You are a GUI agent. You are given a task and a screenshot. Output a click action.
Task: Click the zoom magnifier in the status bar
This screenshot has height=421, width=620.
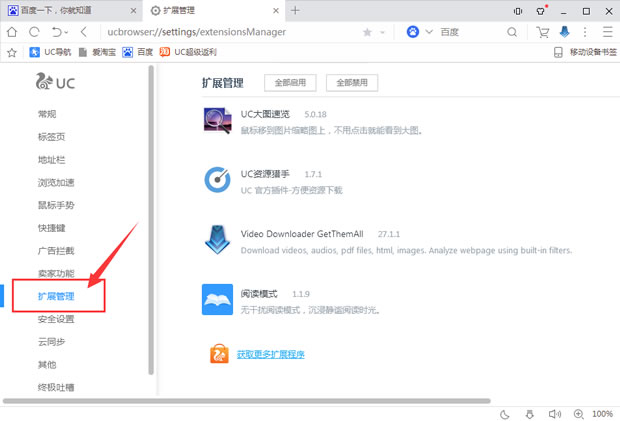(x=580, y=413)
